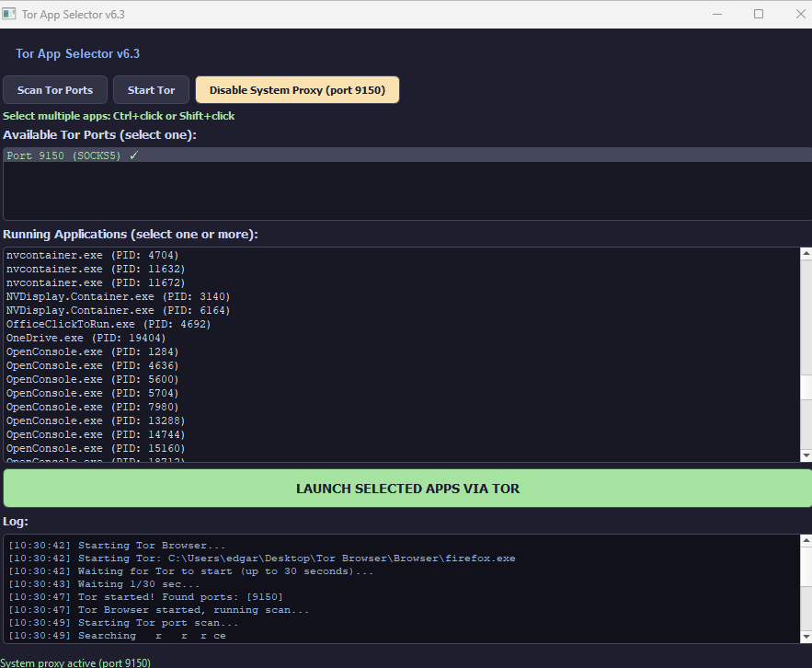The image size is (812, 668).
Task: Maximize the Tor App Selector window
Action: 759,14
